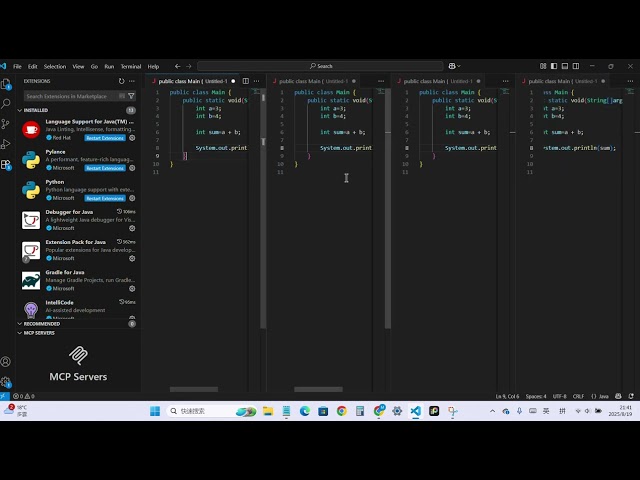The image size is (640, 480).
Task: Open the Go menu
Action: pos(94,67)
